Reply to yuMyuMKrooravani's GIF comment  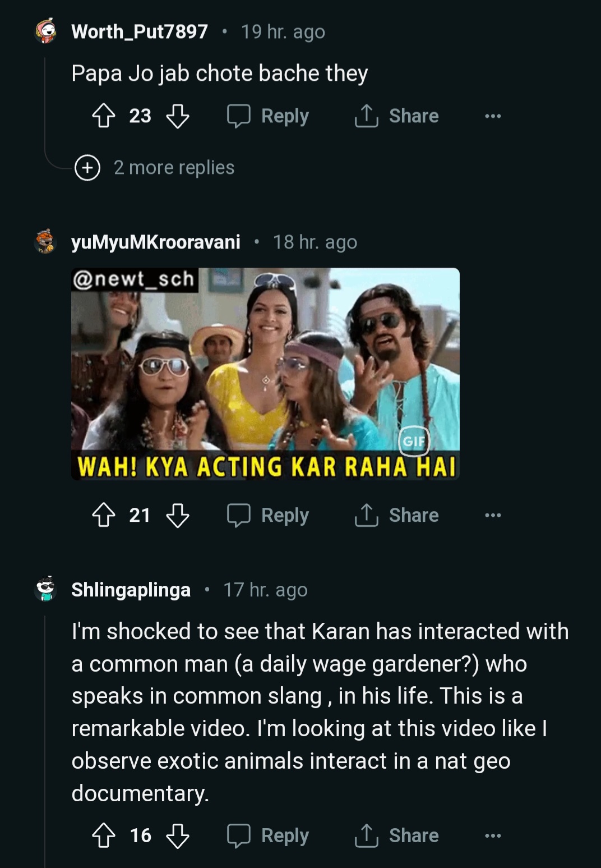(x=268, y=515)
